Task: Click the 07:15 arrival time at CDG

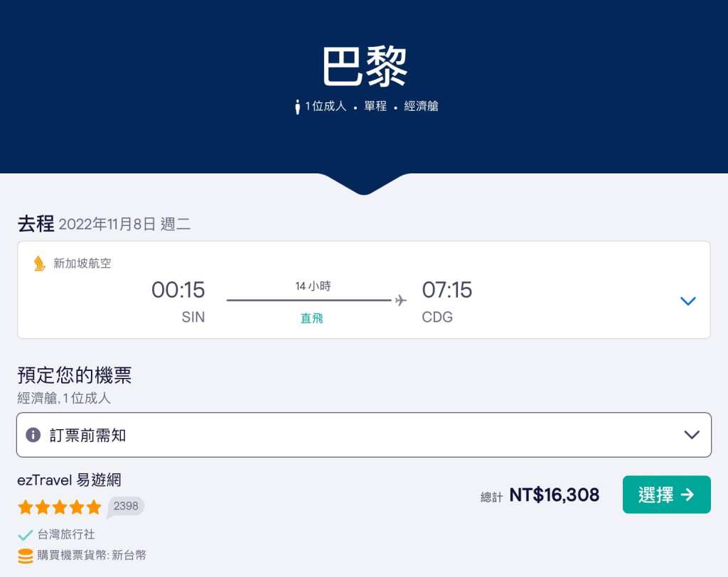Action: pos(447,290)
